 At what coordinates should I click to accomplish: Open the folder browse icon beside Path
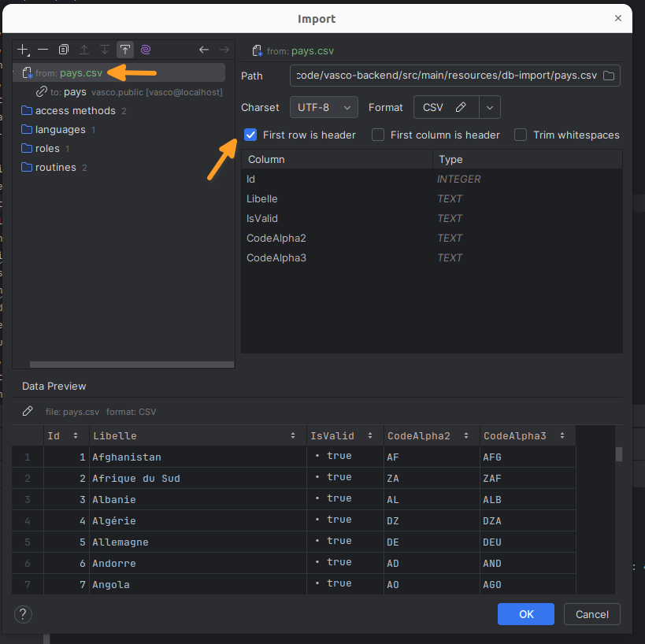[609, 76]
